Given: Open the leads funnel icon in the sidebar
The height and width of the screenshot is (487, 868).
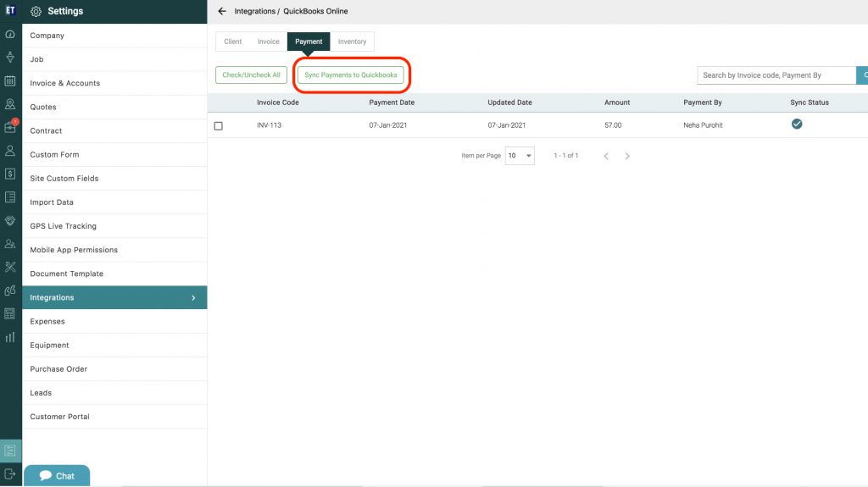Looking at the screenshot, I should [x=10, y=58].
